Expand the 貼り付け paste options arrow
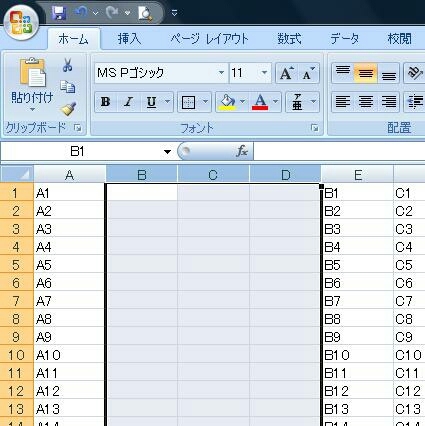This screenshot has height=426, width=425. (x=32, y=109)
